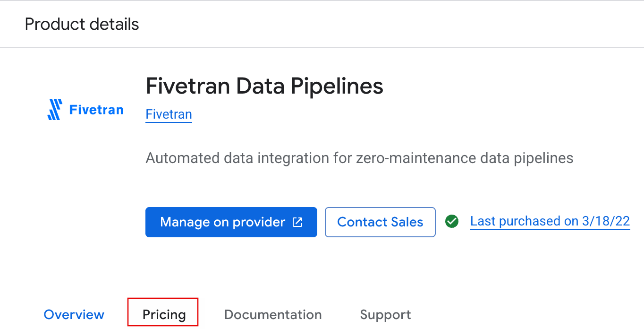Click the "Manage on provider" button
This screenshot has height=329, width=644.
click(x=231, y=222)
